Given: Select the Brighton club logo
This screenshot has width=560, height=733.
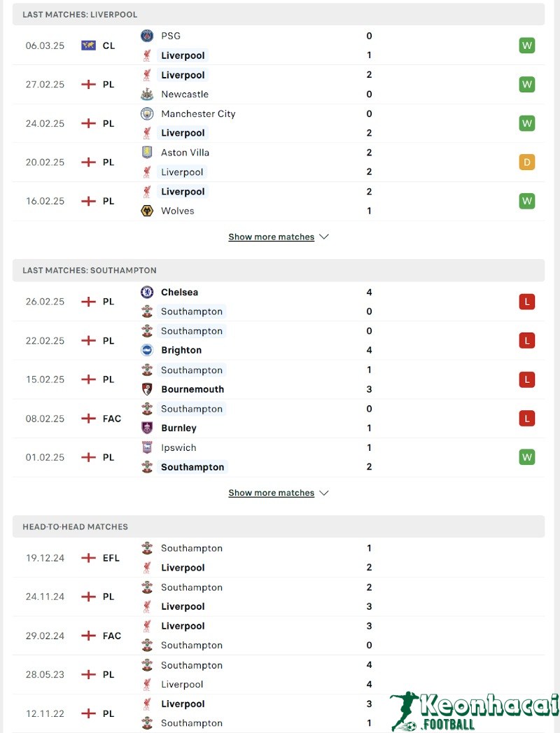Looking at the screenshot, I should [x=147, y=350].
